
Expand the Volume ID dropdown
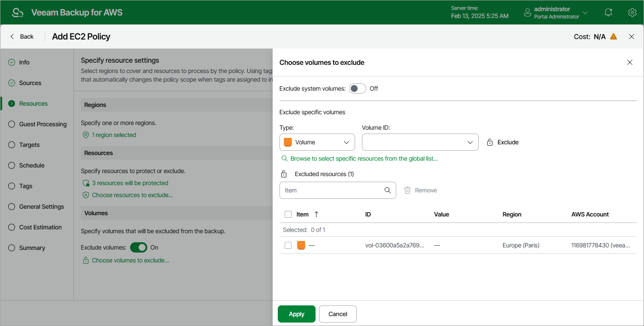click(x=420, y=142)
